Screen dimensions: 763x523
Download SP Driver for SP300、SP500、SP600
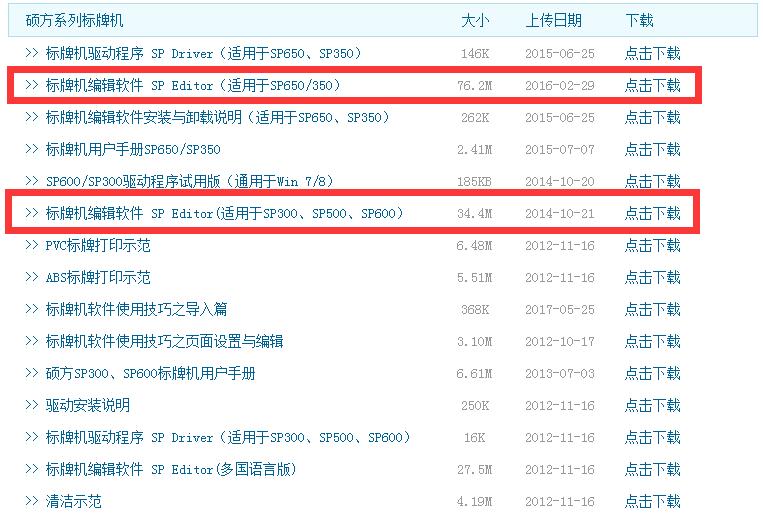652,438
